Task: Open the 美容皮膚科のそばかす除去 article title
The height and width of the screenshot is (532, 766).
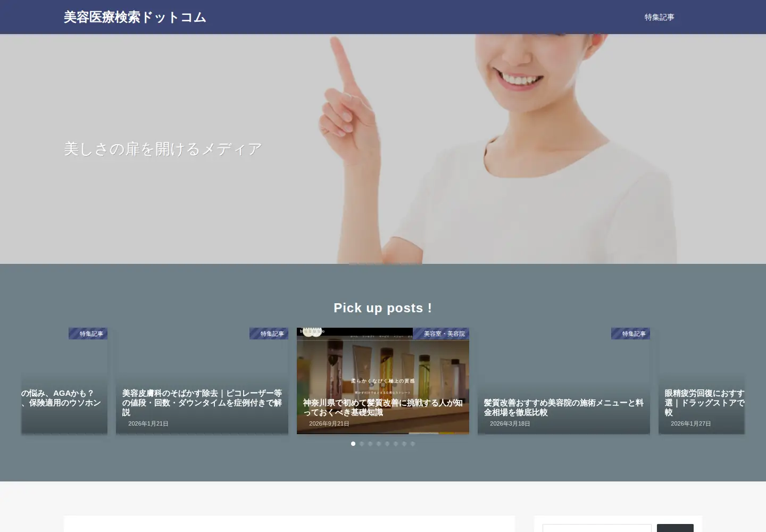Action: point(202,403)
